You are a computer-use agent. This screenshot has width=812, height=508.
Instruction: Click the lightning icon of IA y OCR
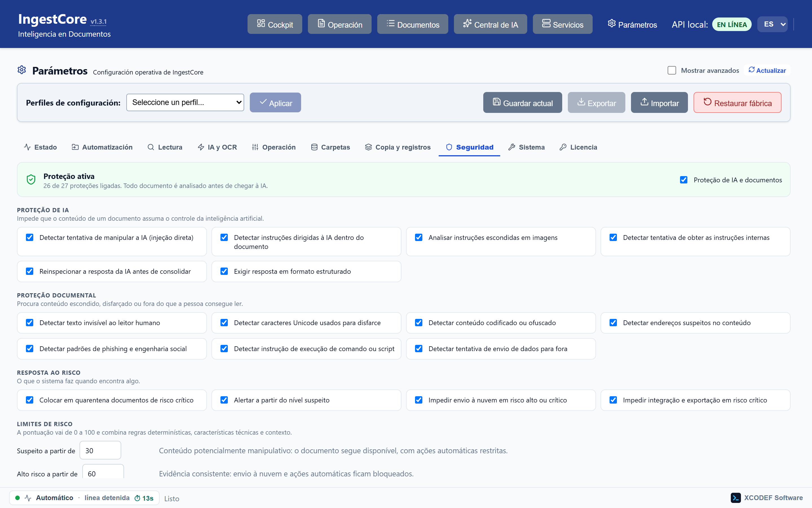coord(201,147)
